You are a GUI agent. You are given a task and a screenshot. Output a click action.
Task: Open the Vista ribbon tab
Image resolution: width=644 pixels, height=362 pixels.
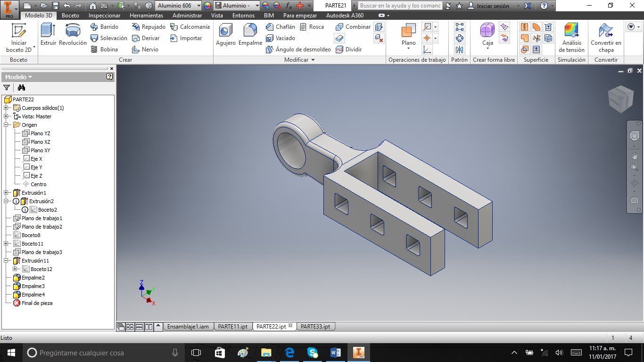217,16
